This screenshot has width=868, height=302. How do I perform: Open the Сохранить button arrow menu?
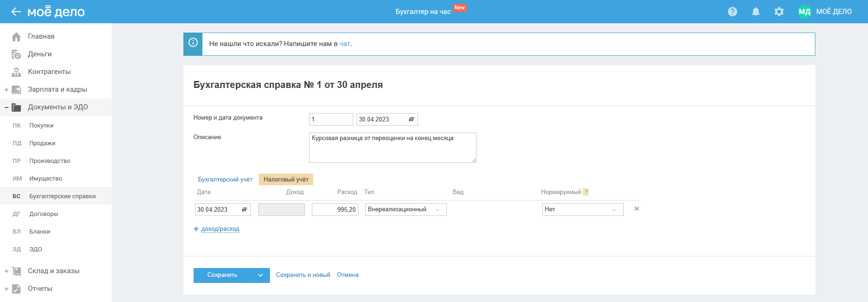point(261,275)
